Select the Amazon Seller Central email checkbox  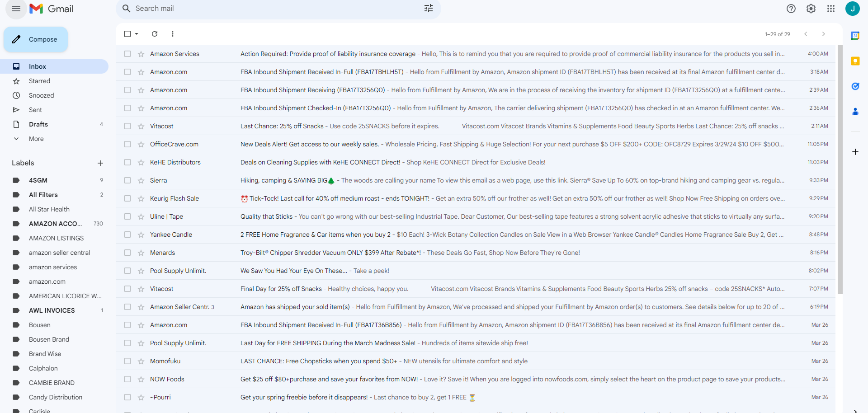click(127, 307)
